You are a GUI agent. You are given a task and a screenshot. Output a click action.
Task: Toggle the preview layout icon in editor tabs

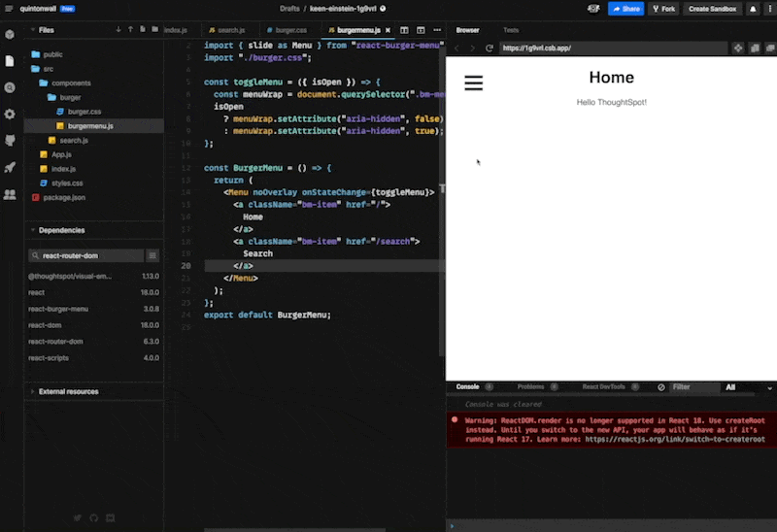pos(421,30)
